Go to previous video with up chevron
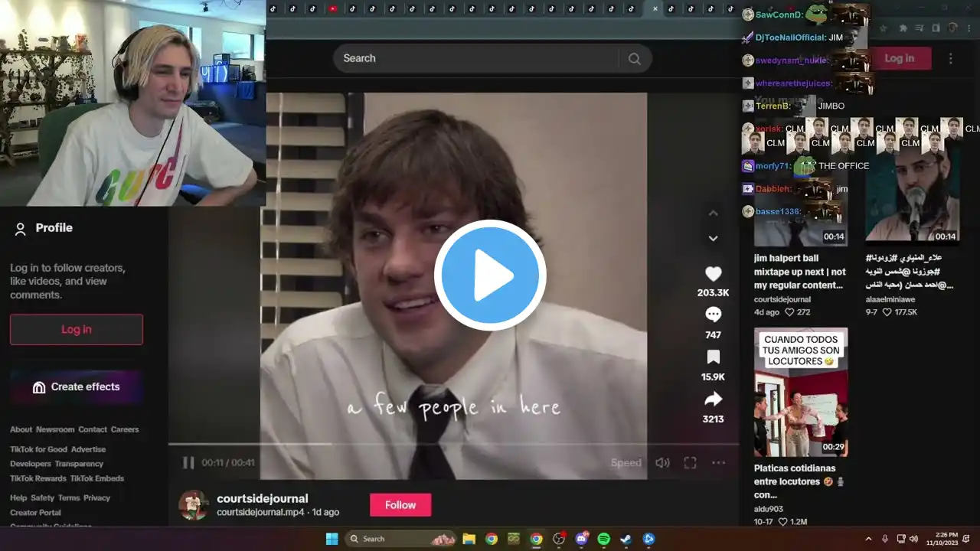 (x=713, y=213)
